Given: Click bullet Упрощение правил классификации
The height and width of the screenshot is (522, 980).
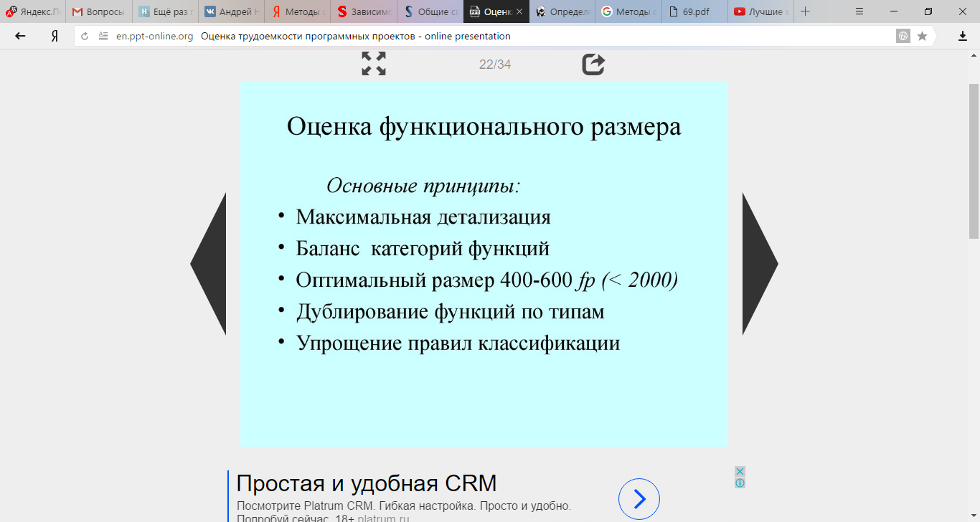Looking at the screenshot, I should click(458, 343).
